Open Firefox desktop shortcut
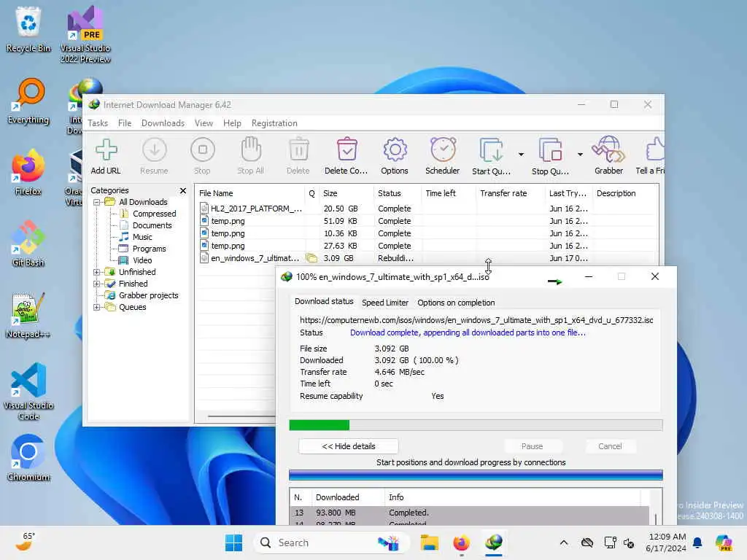This screenshot has height=560, width=747. [x=28, y=172]
